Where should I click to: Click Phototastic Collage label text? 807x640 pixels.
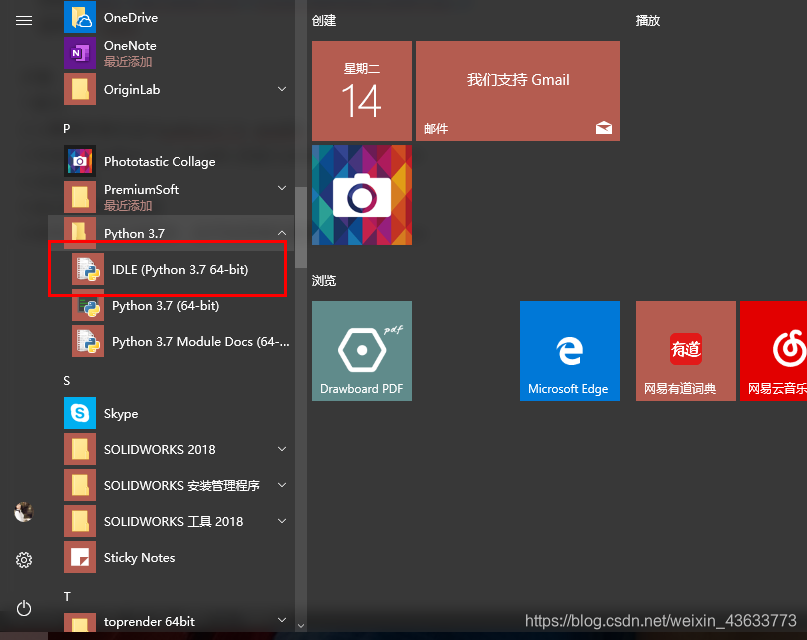[160, 162]
